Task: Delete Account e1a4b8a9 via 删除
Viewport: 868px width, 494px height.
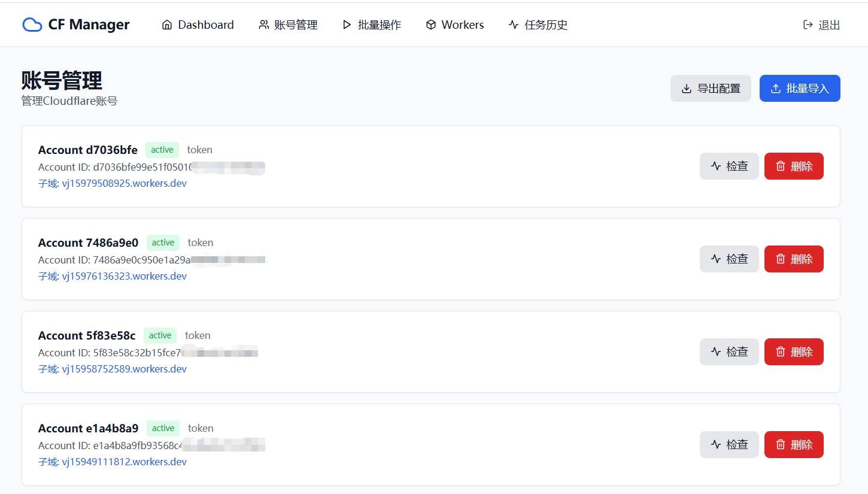Action: (794, 444)
